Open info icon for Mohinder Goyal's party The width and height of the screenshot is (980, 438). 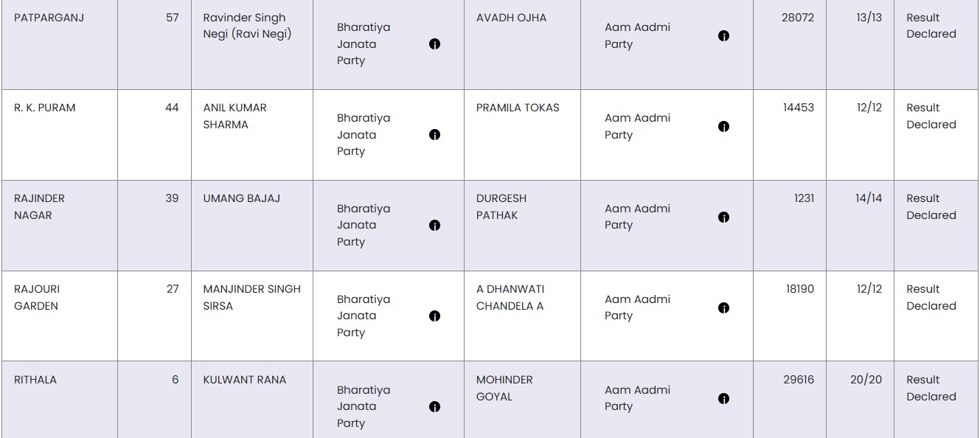(724, 399)
